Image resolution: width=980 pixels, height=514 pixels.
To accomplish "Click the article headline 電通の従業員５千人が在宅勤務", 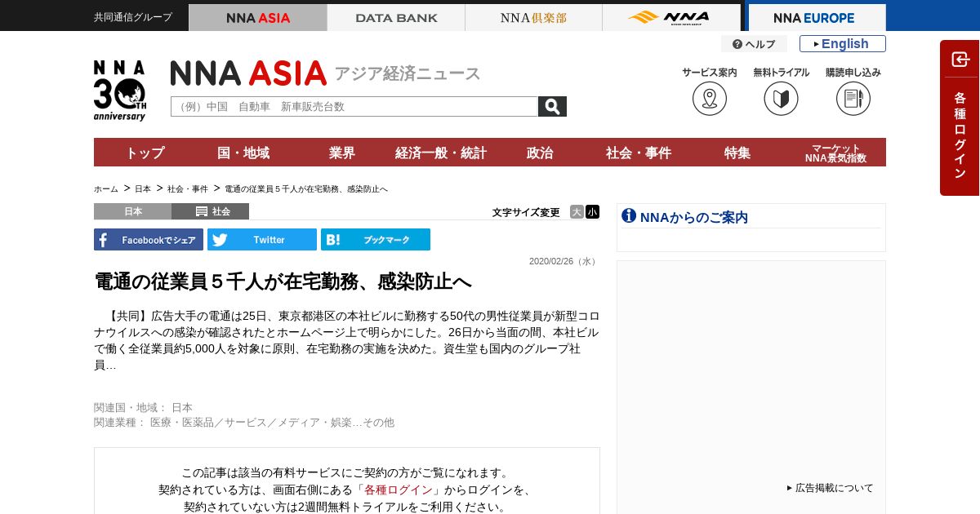I will tap(283, 281).
